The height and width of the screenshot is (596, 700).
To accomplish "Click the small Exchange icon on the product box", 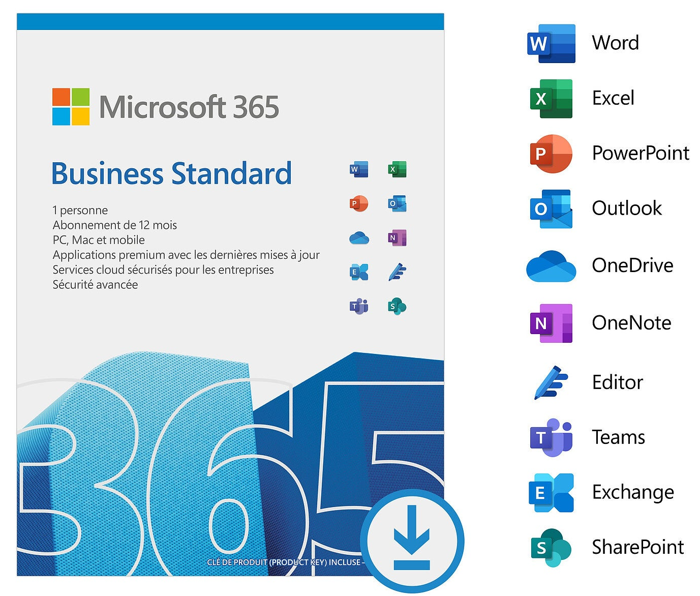I will click(359, 272).
